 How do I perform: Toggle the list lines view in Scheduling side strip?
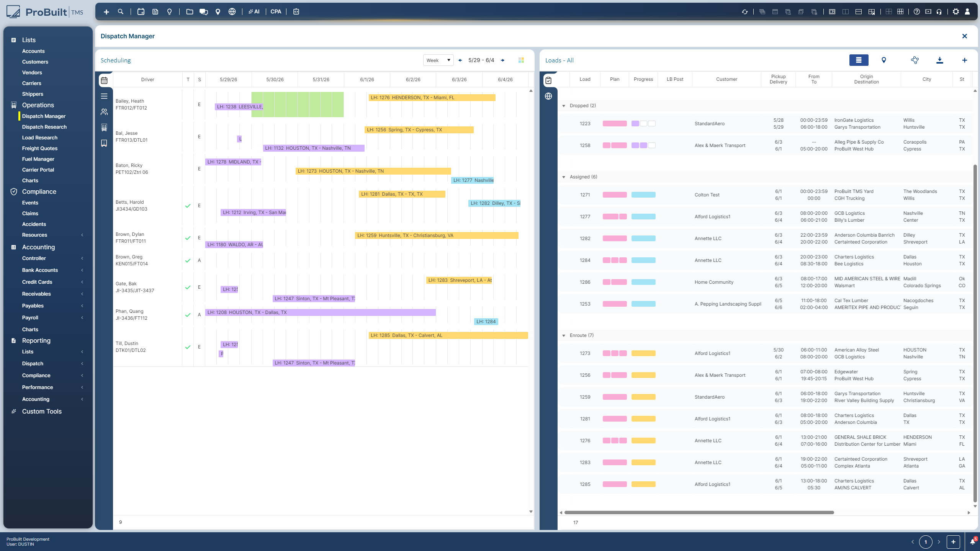coord(104,96)
